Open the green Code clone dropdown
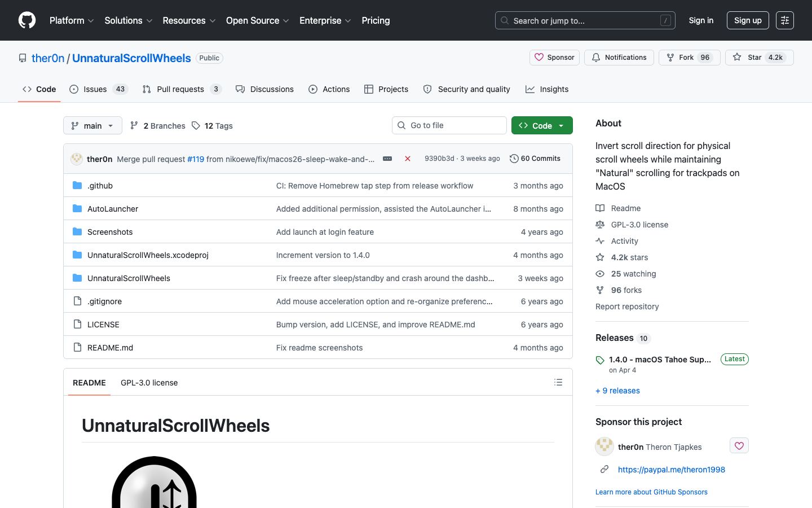Viewport: 812px width, 508px height. pos(542,125)
